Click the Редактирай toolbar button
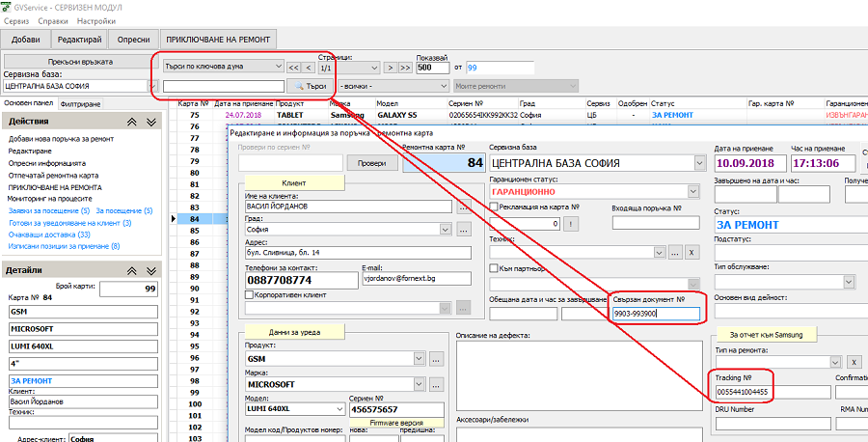 [x=80, y=40]
